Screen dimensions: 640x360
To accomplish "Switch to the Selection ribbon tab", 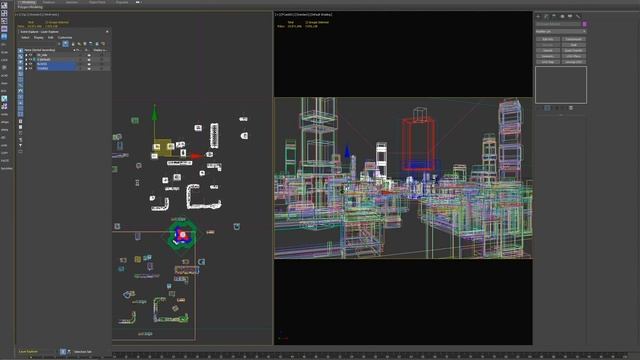I will [72, 2].
